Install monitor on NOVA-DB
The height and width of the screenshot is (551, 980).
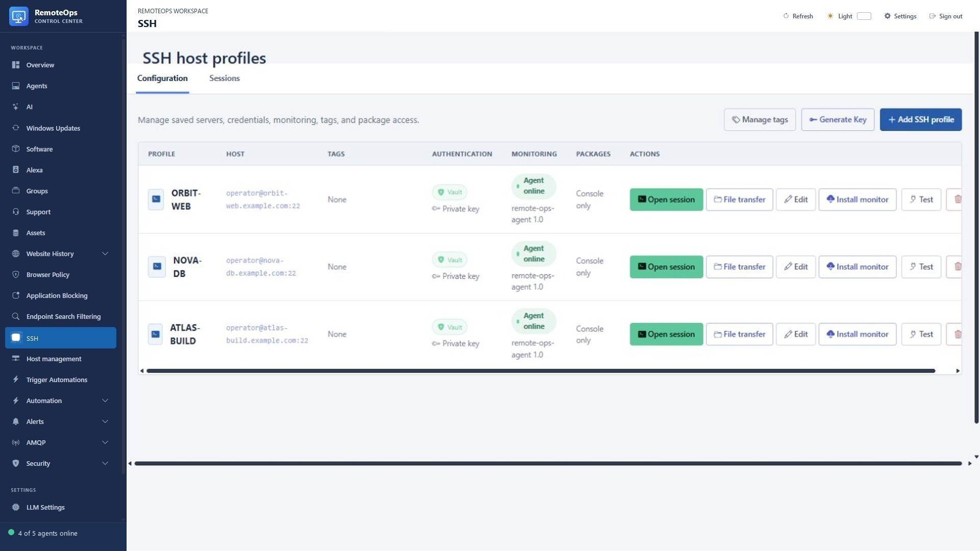pyautogui.click(x=857, y=267)
